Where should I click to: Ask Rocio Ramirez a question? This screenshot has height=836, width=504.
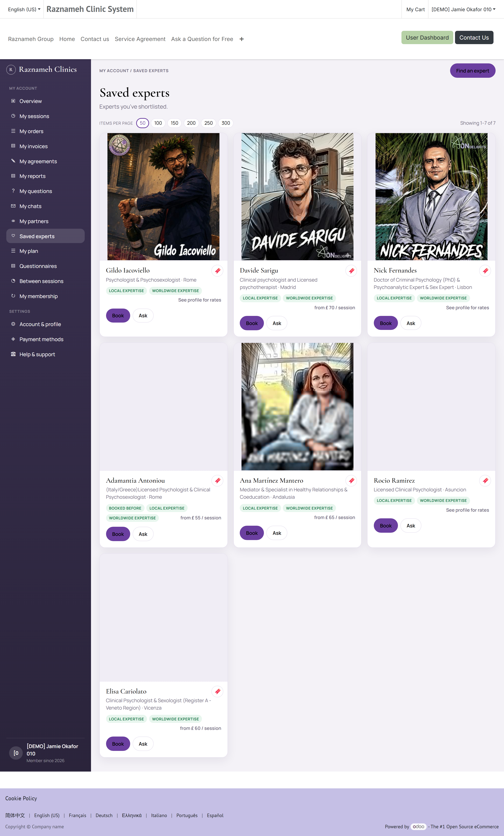click(x=411, y=526)
